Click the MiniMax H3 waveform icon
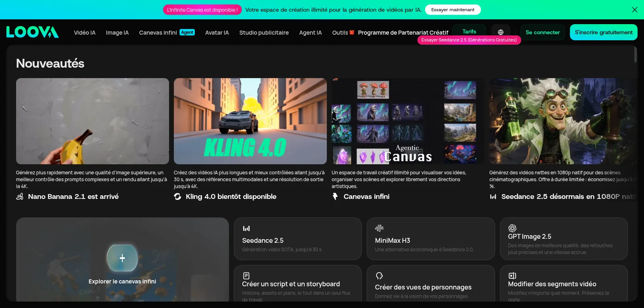The width and height of the screenshot is (644, 308). (379, 228)
